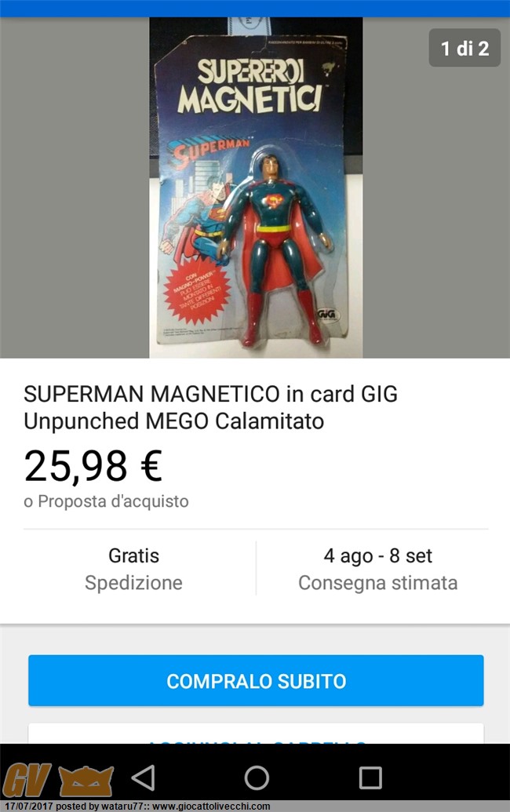This screenshot has height=812, width=510.
Task: Tap the Android back triangle icon
Action: (x=144, y=777)
